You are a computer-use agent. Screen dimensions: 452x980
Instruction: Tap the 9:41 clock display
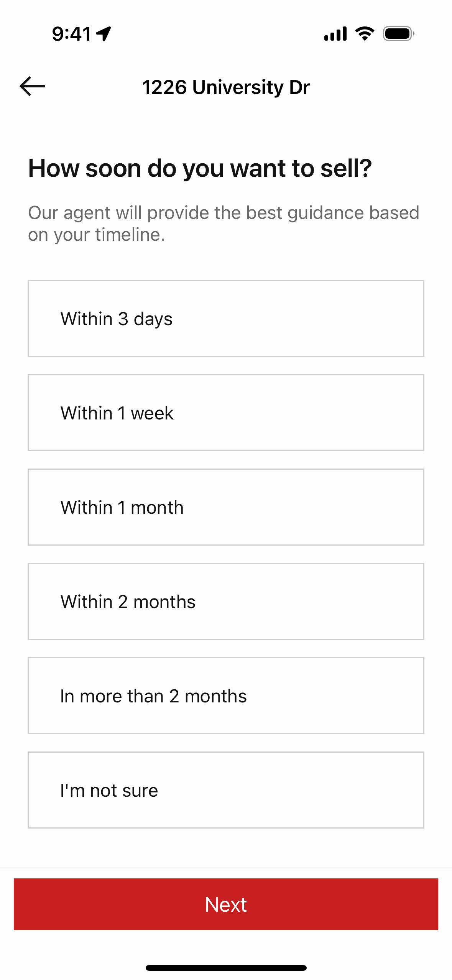pyautogui.click(x=72, y=34)
